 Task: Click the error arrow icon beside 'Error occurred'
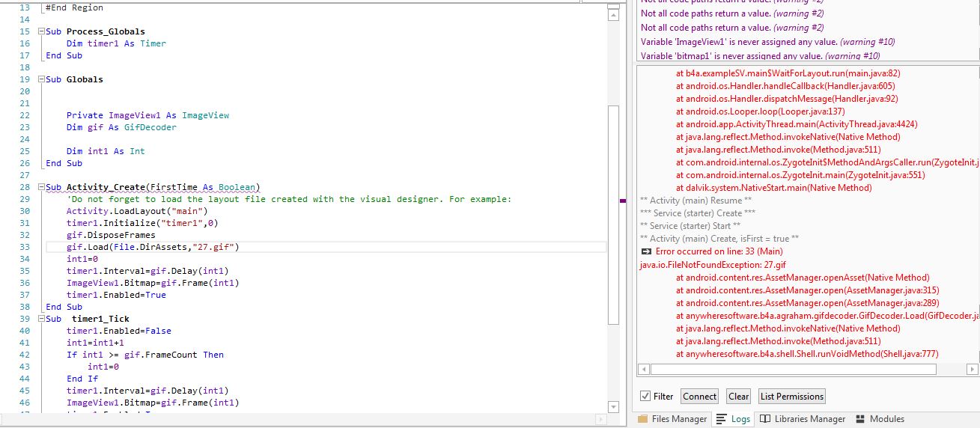tap(647, 252)
